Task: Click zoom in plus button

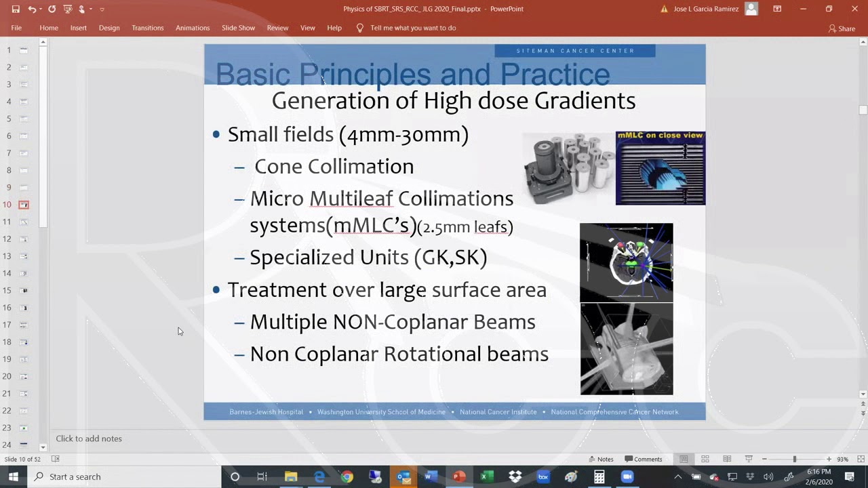Action: 829,459
